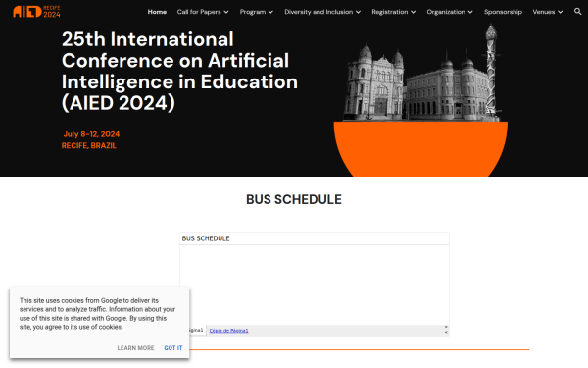Open the site search magnifier icon
Screen dimensions: 588x368
577,11
